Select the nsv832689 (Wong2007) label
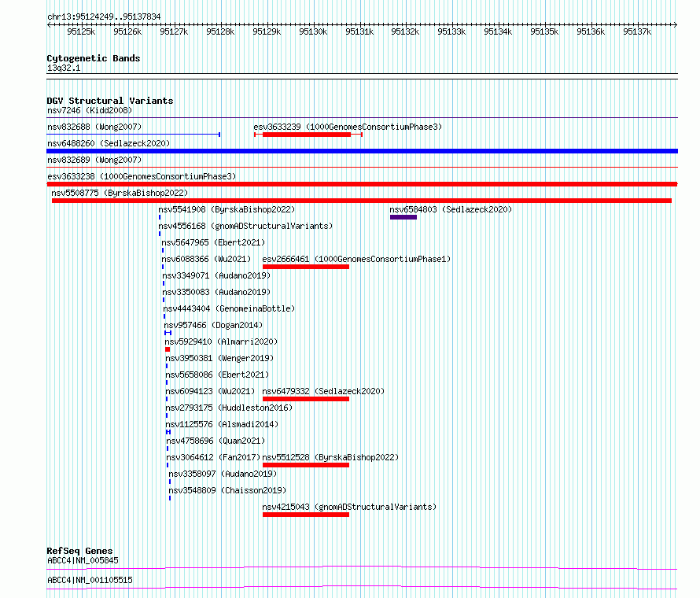This screenshot has width=700, height=598. (x=94, y=160)
